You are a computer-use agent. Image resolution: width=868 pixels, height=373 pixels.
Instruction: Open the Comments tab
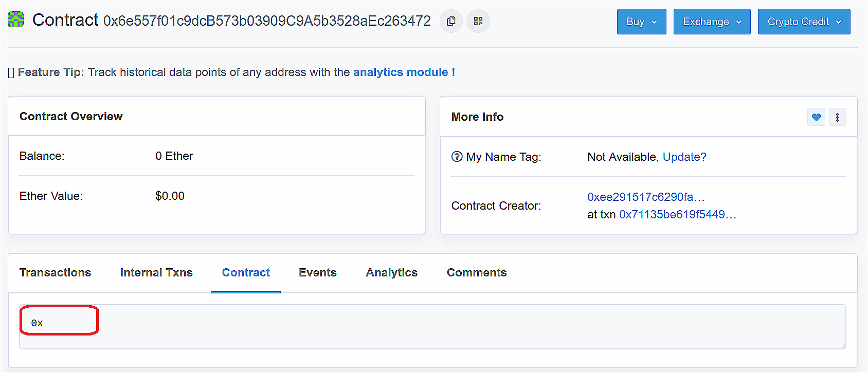click(477, 273)
